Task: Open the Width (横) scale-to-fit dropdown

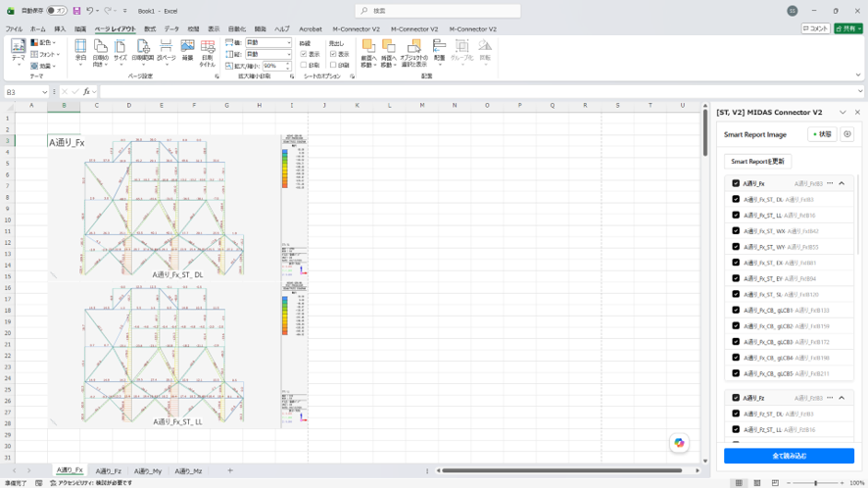Action: coord(288,43)
